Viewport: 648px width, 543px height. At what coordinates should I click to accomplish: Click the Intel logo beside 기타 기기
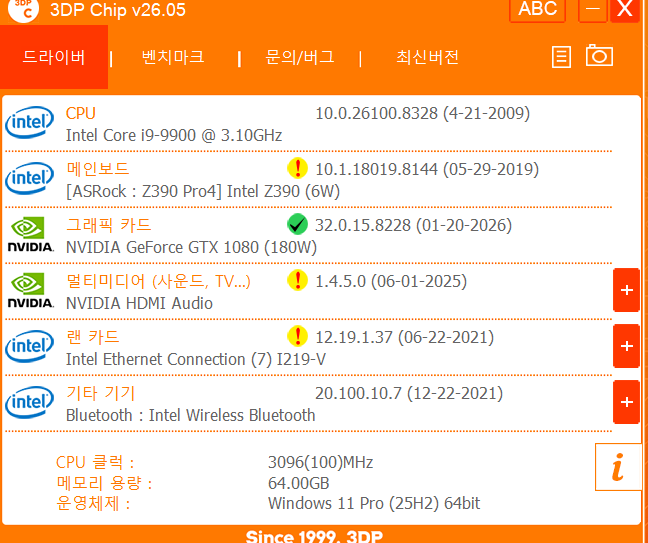tap(29, 402)
